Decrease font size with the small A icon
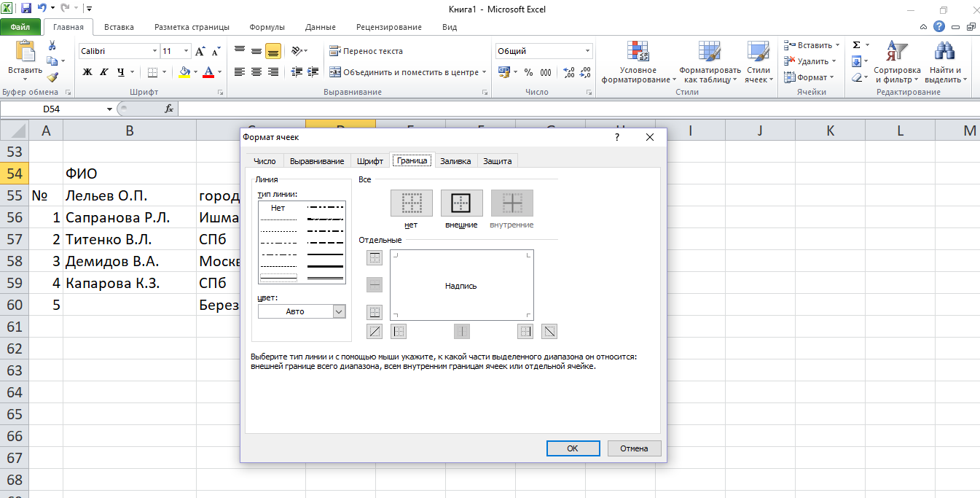Image resolution: width=980 pixels, height=498 pixels. tap(215, 52)
